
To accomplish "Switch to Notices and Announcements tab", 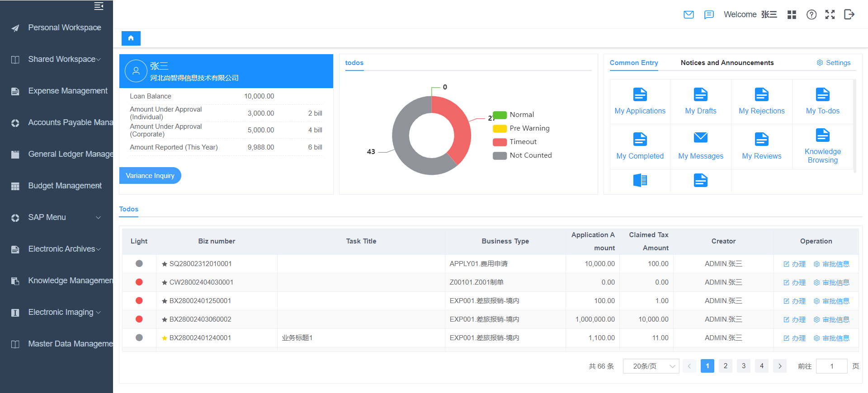I will tap(727, 63).
